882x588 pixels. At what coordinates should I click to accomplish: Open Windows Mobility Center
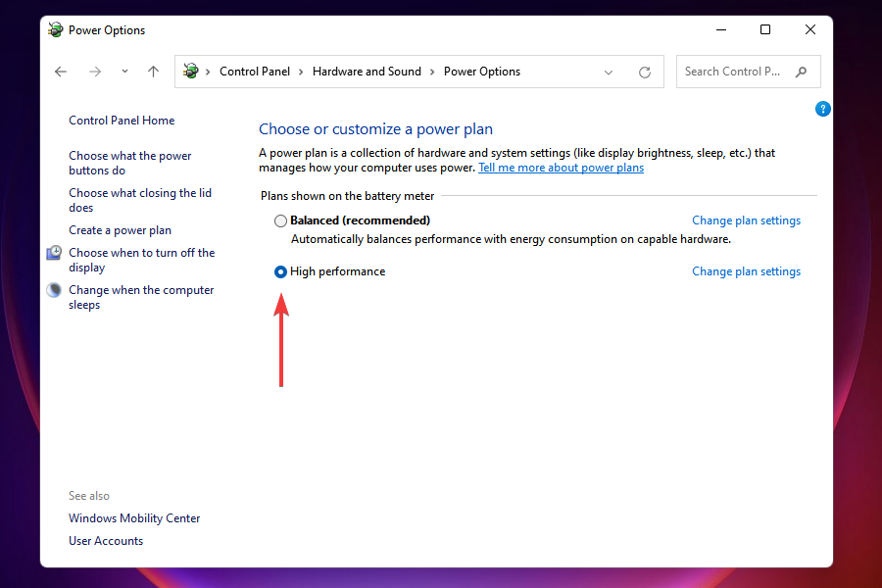pyautogui.click(x=134, y=518)
